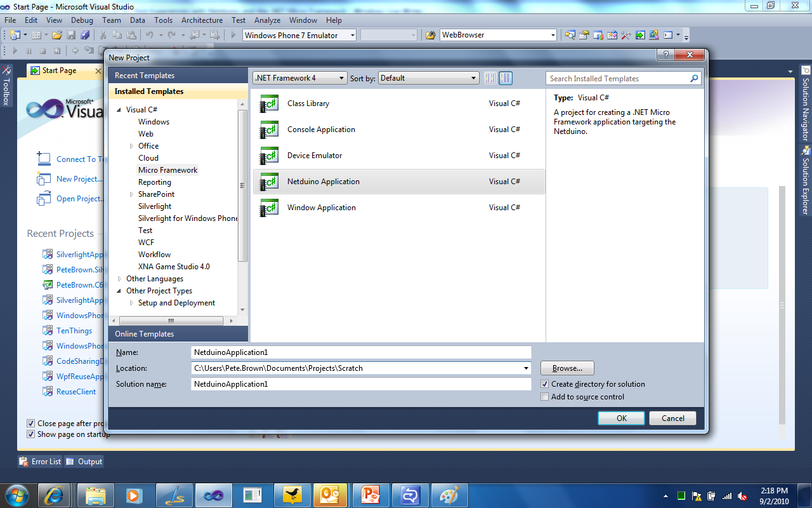The image size is (812, 508).
Task: Expand the SharePoint tree node
Action: point(132,194)
